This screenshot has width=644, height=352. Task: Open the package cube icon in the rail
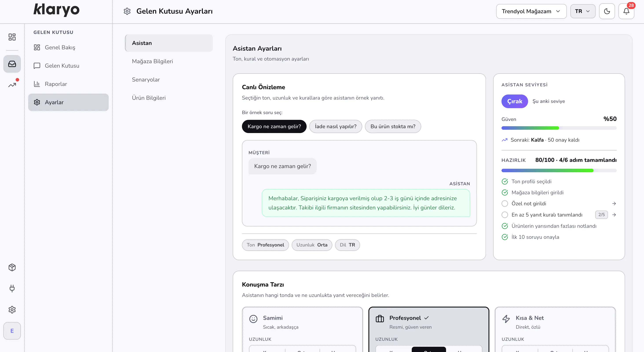pyautogui.click(x=12, y=267)
